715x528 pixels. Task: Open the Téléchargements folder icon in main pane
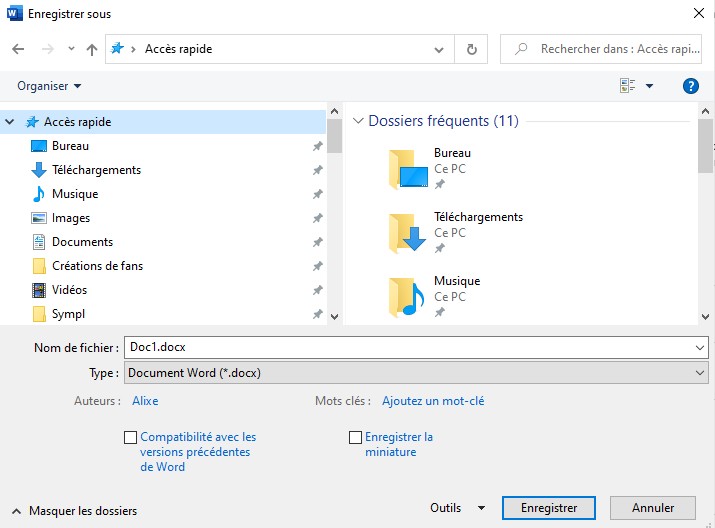[x=407, y=233]
